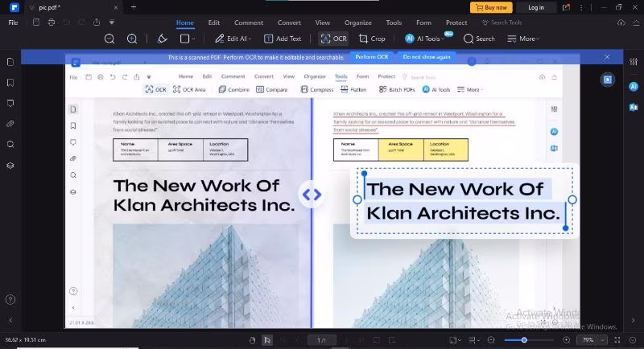Click the page number field showing 1/1
The image size is (644, 349).
click(x=321, y=340)
